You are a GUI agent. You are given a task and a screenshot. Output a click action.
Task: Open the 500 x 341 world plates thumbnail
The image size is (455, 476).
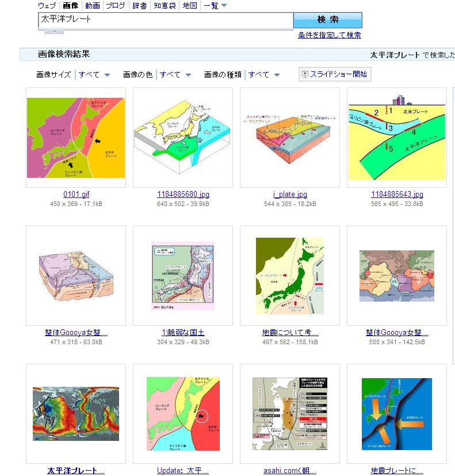tap(397, 276)
